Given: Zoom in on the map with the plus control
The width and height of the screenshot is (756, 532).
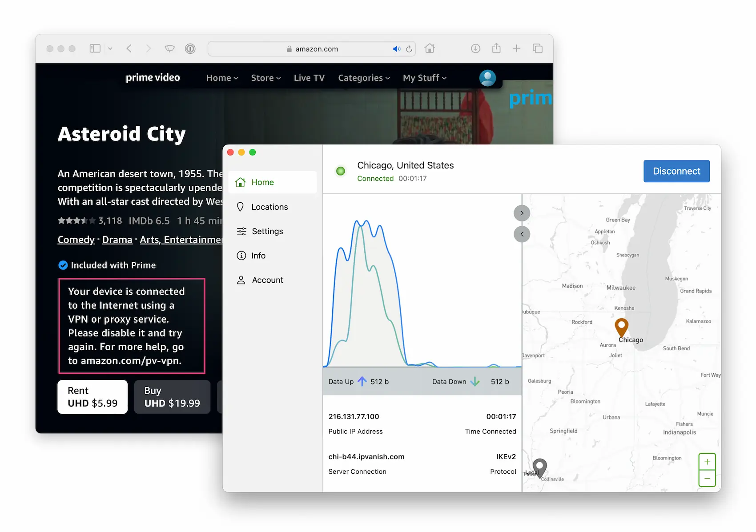Looking at the screenshot, I should pyautogui.click(x=707, y=462).
